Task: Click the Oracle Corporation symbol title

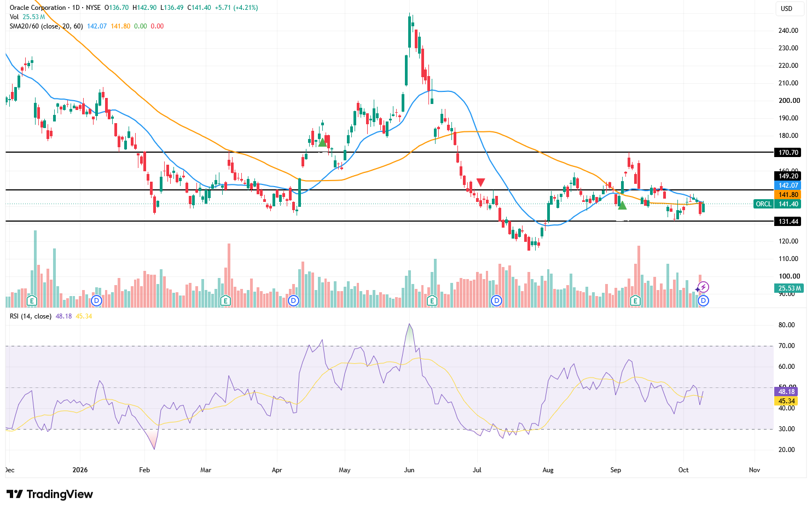Action: (38, 8)
